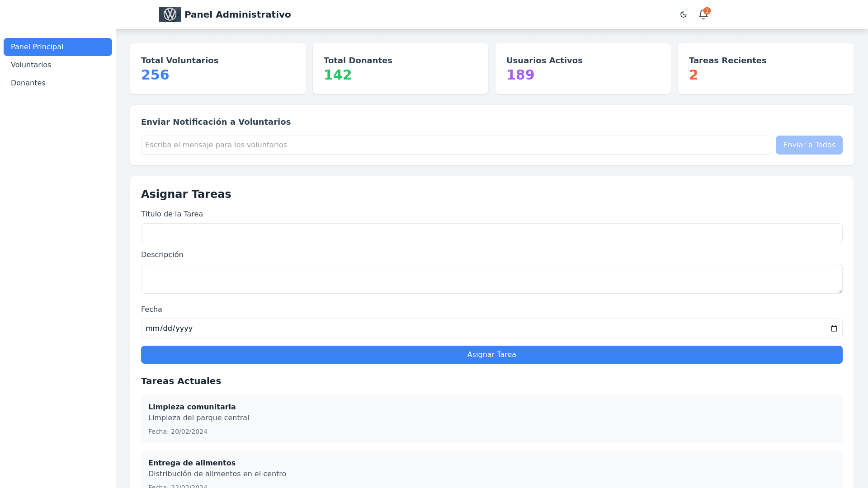Select the Total Voluntarios stat card
The image size is (868, 488).
[217, 69]
